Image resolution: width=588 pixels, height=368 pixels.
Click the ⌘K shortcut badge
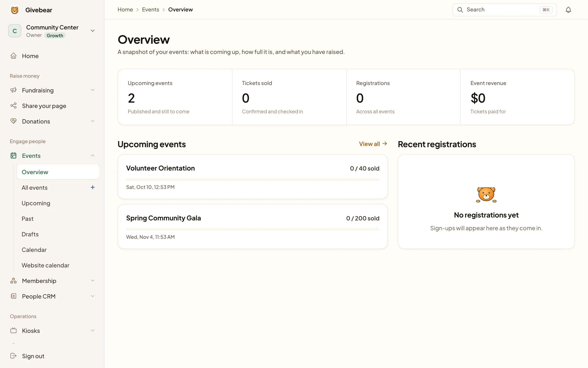546,10
